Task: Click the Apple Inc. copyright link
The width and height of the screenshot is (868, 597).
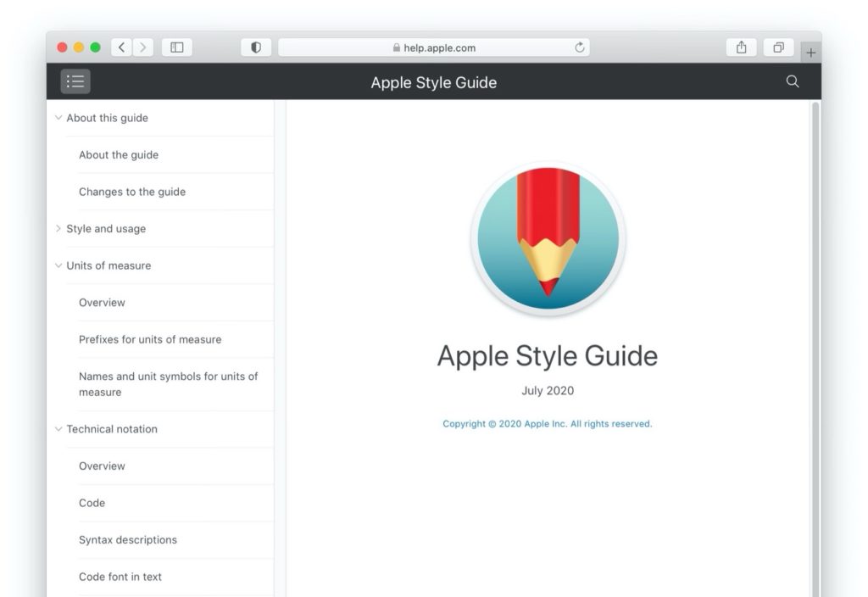Action: [547, 423]
